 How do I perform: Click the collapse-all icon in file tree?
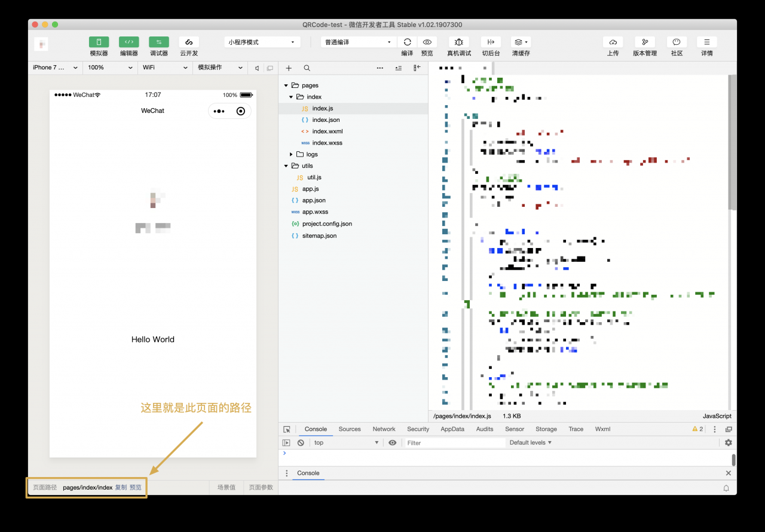click(x=399, y=68)
